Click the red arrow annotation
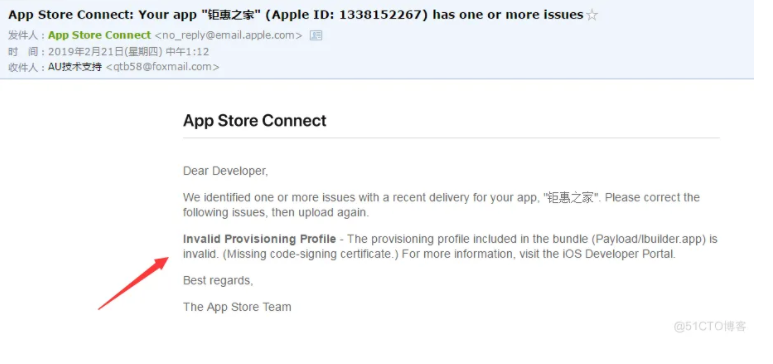This screenshot has width=773, height=364. [x=134, y=283]
